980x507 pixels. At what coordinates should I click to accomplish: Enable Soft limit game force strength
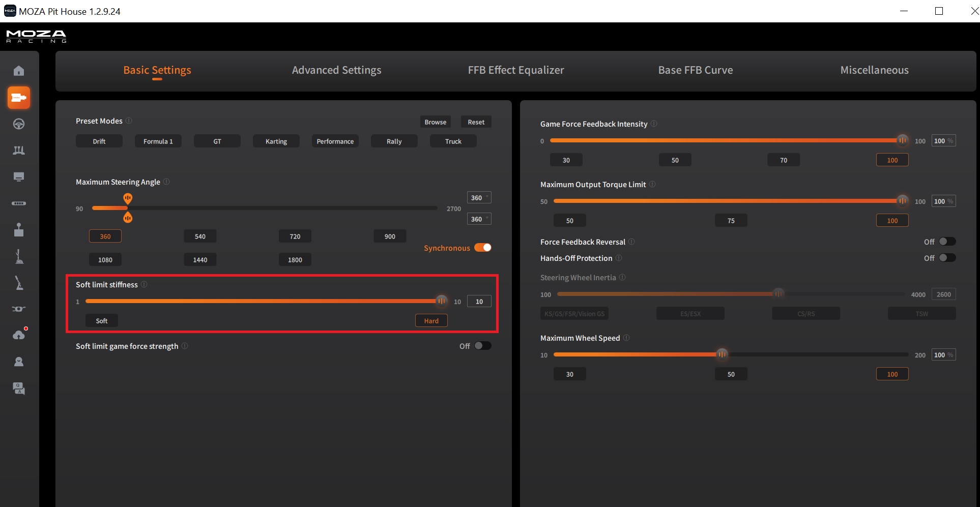483,346
